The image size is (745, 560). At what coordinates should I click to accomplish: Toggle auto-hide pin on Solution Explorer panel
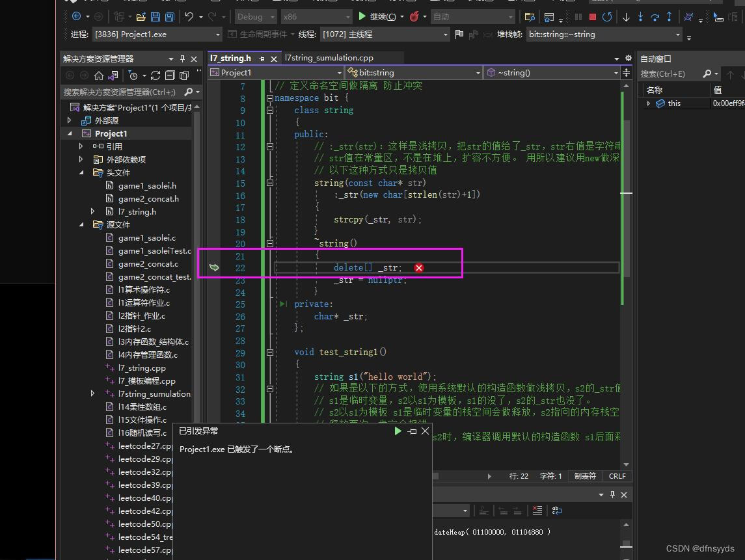pyautogui.click(x=183, y=59)
